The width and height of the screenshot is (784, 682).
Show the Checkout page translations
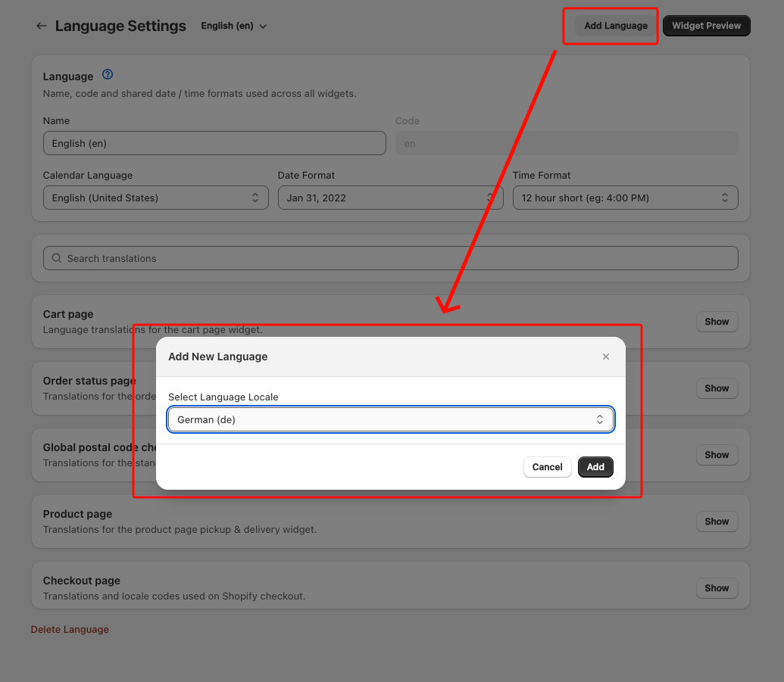pos(717,588)
